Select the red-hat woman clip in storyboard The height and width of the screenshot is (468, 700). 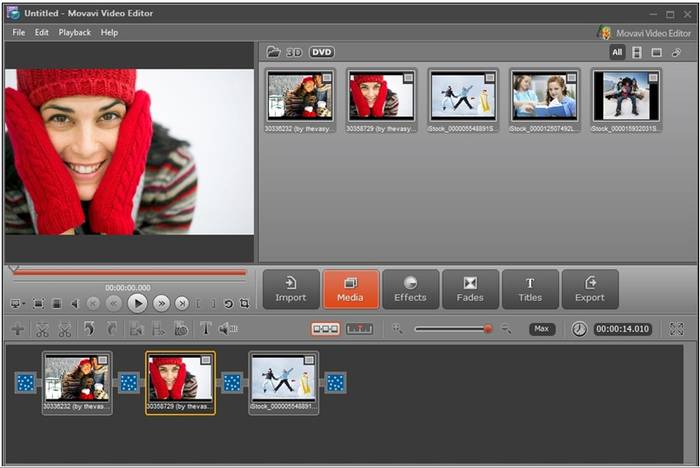[180, 380]
